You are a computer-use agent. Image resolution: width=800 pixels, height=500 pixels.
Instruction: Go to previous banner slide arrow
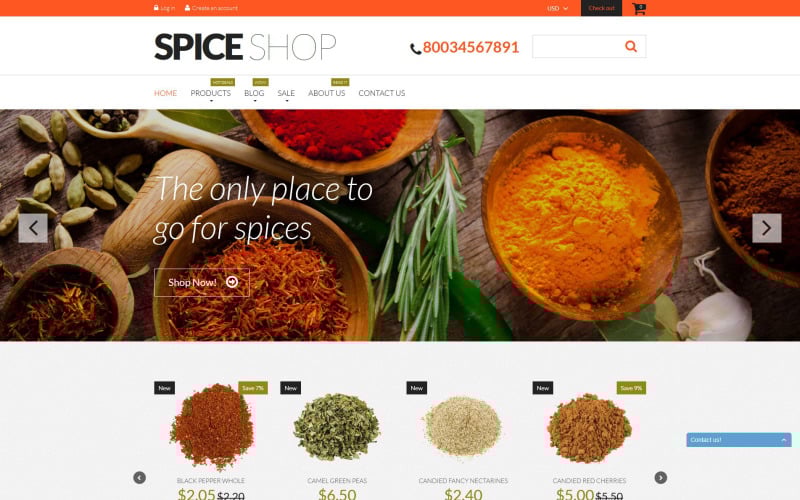[33, 228]
